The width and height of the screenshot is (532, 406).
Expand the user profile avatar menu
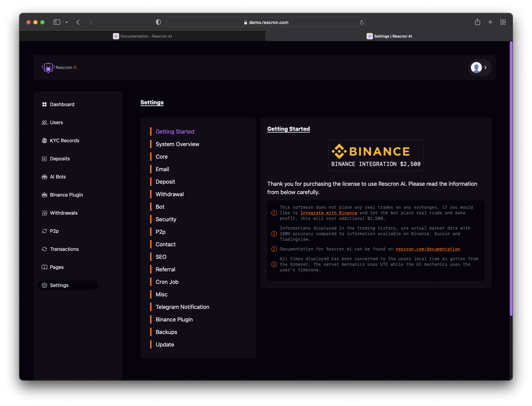479,67
